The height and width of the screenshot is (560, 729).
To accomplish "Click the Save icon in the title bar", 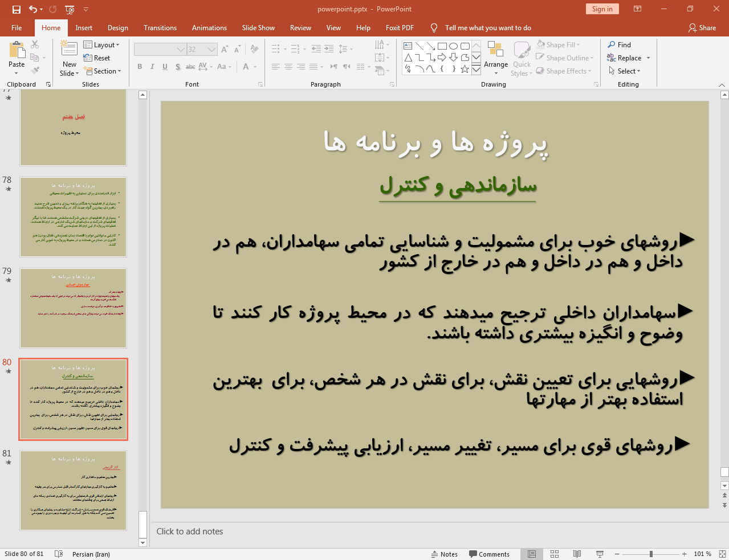I will 17,9.
